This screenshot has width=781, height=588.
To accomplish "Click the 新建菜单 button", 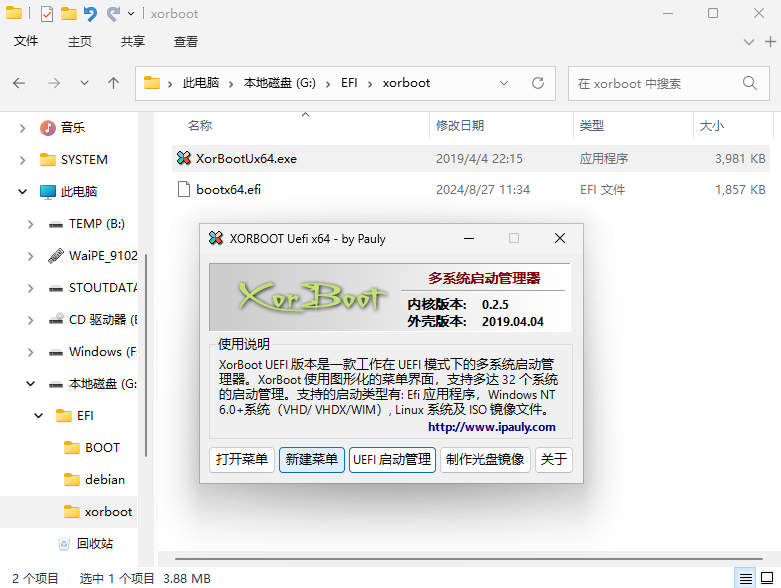I will pos(312,459).
